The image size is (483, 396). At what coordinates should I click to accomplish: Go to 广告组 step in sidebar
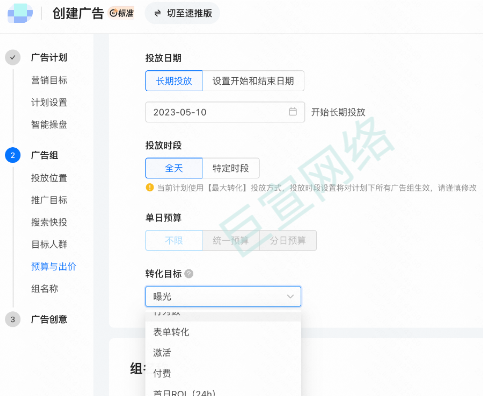(x=45, y=155)
